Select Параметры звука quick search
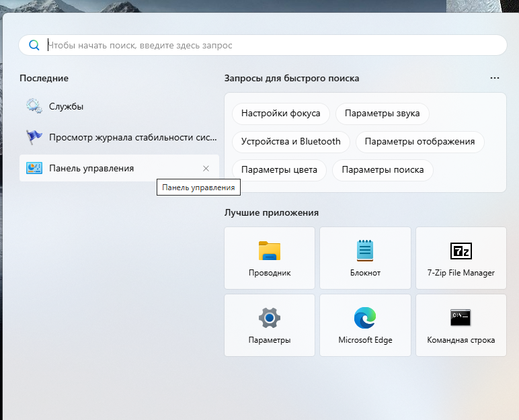 (x=383, y=114)
